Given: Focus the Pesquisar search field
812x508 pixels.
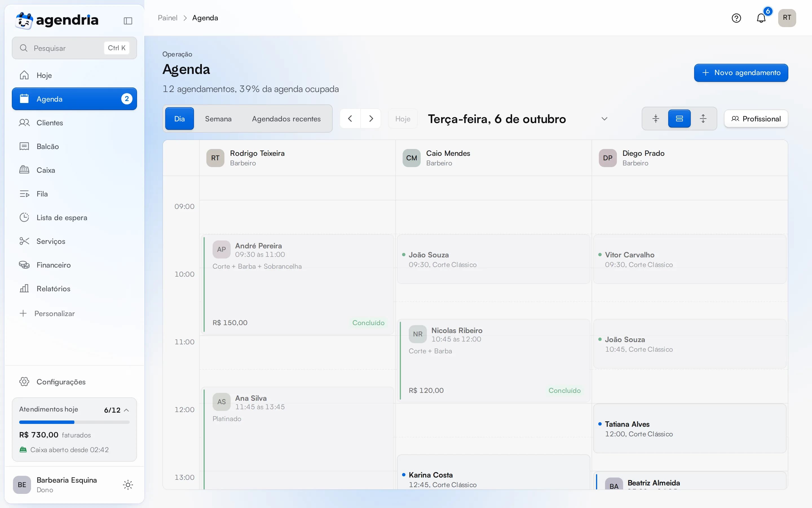Looking at the screenshot, I should (74, 48).
